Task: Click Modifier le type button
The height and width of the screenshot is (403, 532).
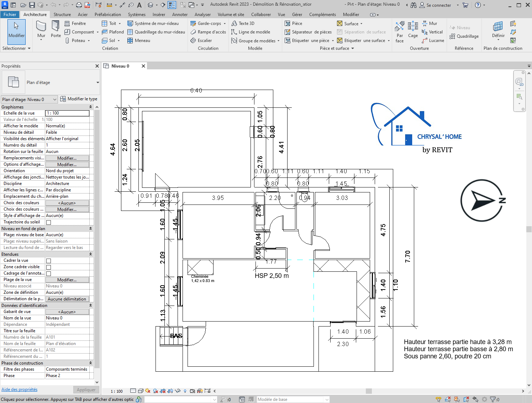Action: pos(79,99)
